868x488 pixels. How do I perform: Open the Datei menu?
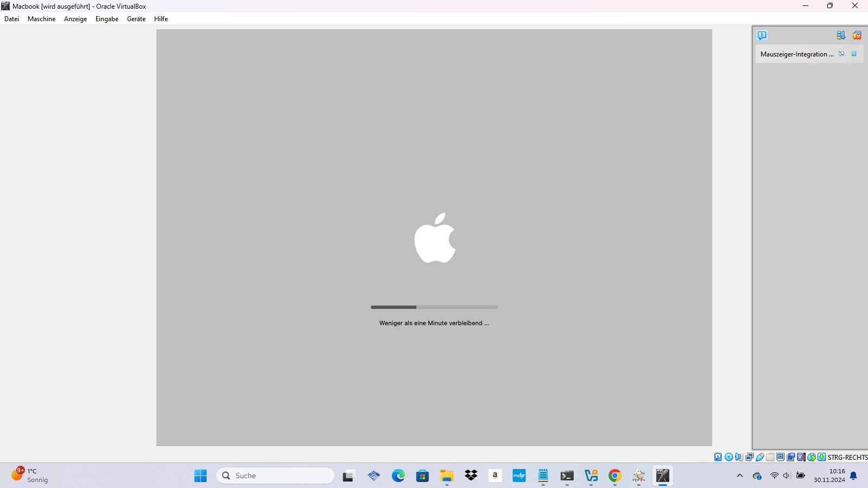point(11,19)
